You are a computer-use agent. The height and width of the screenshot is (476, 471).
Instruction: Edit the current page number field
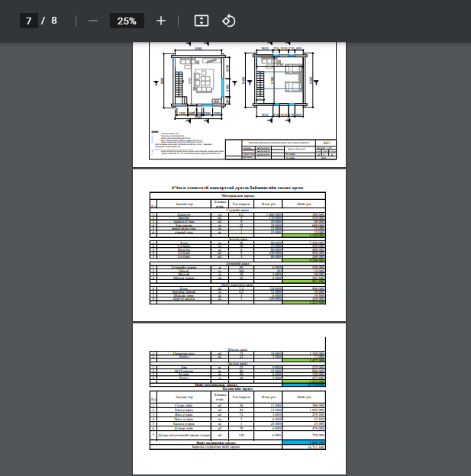tap(29, 21)
